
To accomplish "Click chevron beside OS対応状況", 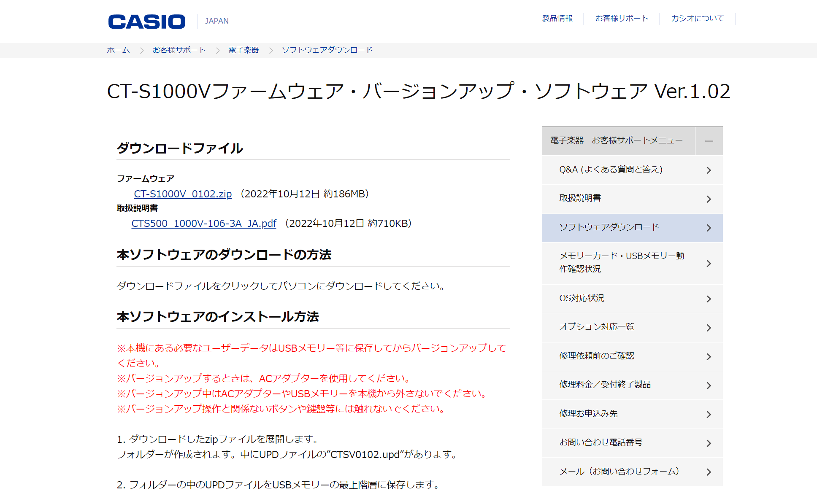I will 709,299.
